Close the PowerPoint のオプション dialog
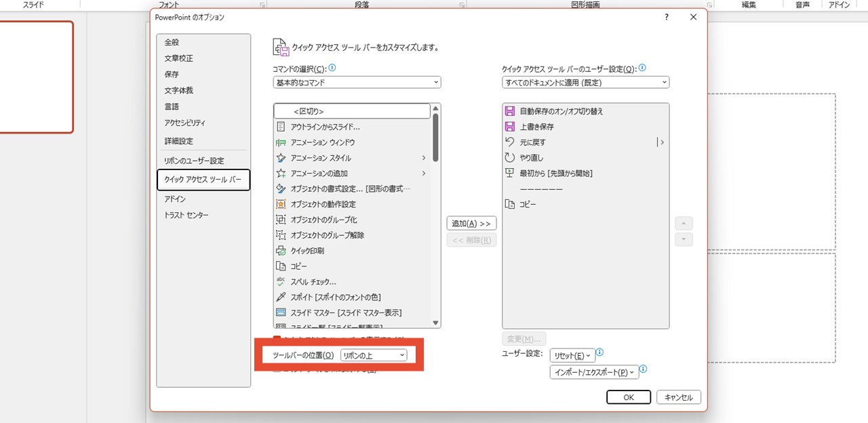 pyautogui.click(x=693, y=17)
